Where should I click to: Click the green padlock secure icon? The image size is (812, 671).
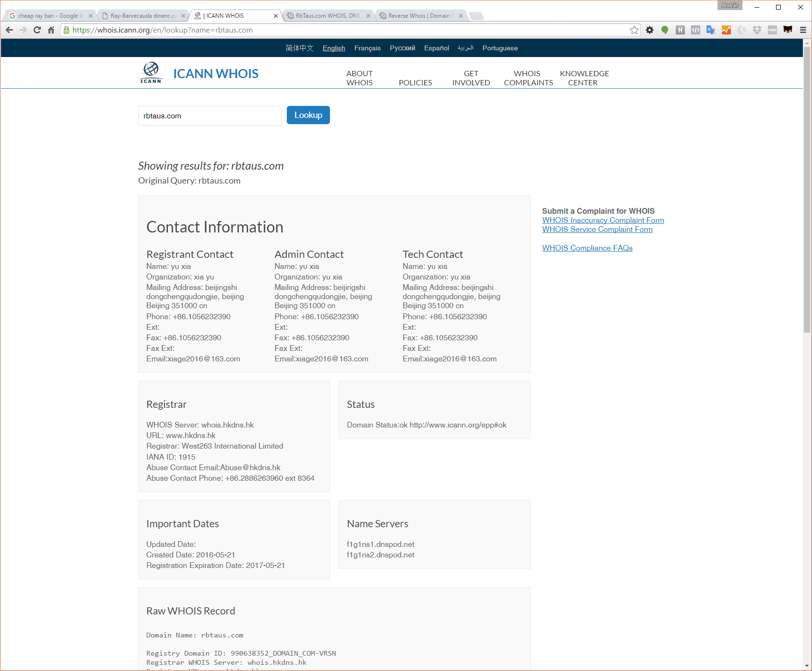(66, 30)
